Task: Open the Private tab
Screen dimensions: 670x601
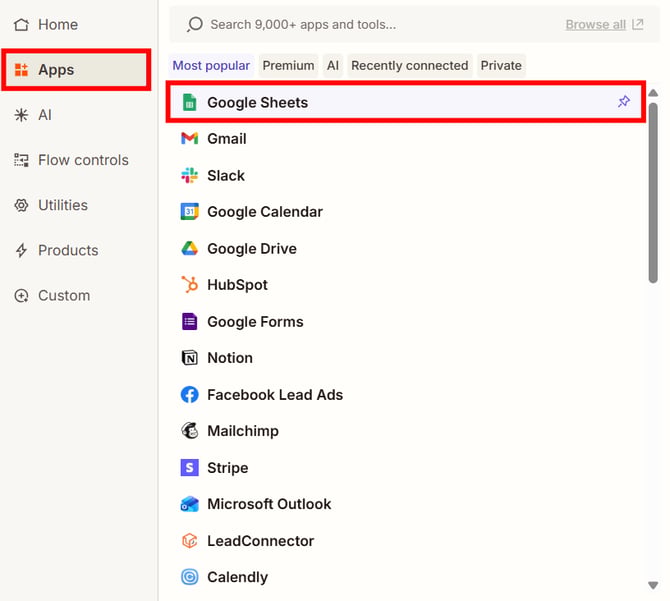Action: click(x=501, y=66)
